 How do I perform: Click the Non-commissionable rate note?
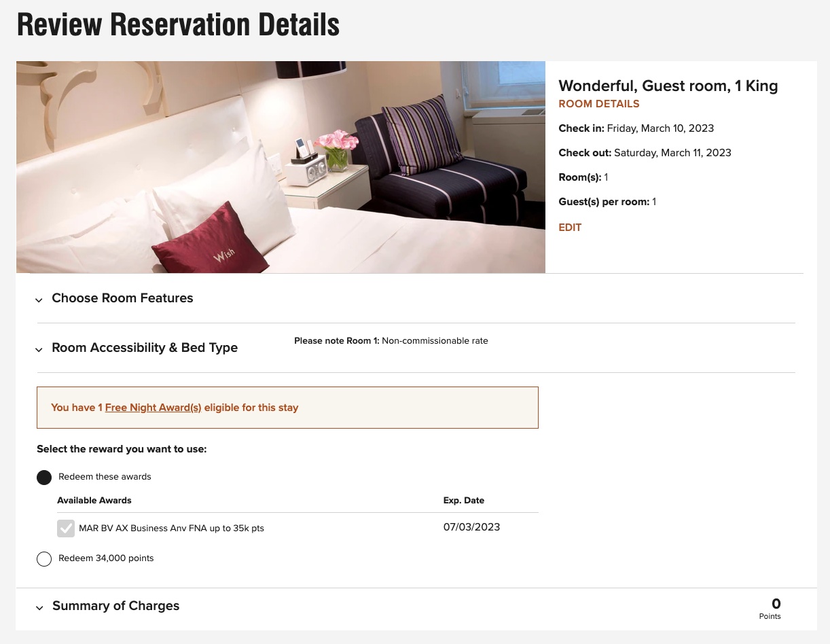click(435, 341)
